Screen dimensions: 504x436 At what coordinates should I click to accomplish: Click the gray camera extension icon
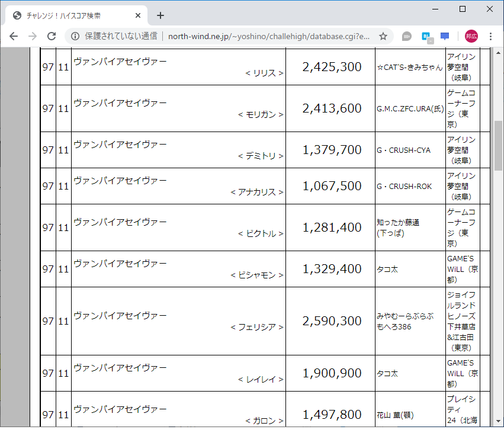[x=407, y=36]
